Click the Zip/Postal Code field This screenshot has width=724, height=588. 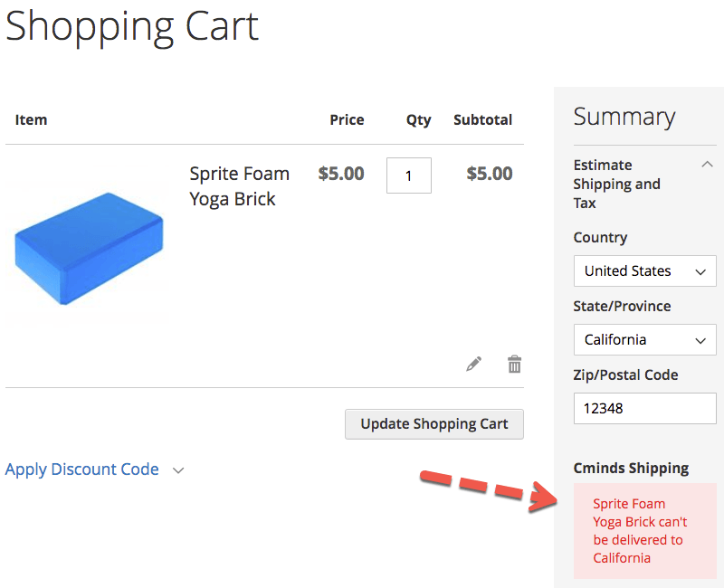644,408
